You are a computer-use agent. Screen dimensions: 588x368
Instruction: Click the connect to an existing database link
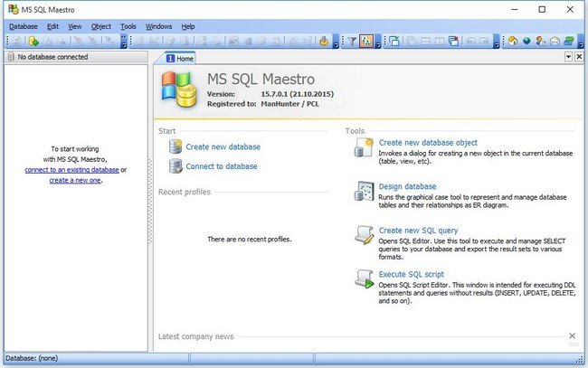[72, 170]
